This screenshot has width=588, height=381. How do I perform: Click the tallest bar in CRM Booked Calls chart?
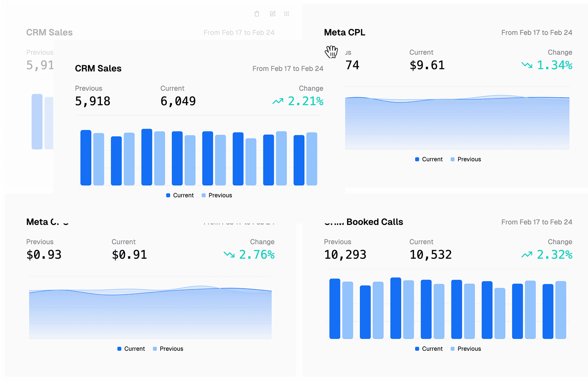click(397, 308)
